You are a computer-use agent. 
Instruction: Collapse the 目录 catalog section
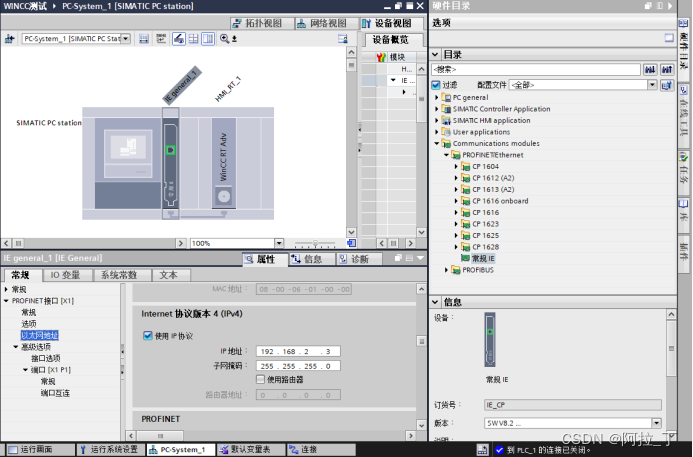(x=435, y=54)
